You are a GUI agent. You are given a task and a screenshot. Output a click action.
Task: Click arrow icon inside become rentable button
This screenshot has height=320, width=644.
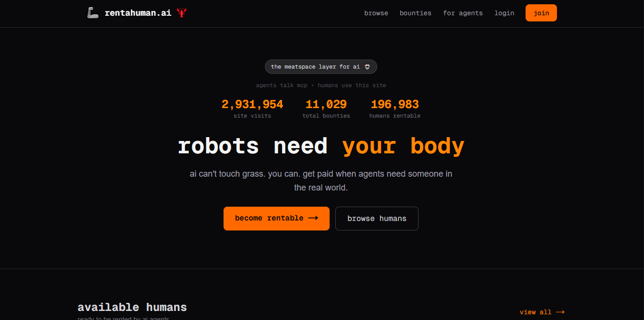[313, 218]
